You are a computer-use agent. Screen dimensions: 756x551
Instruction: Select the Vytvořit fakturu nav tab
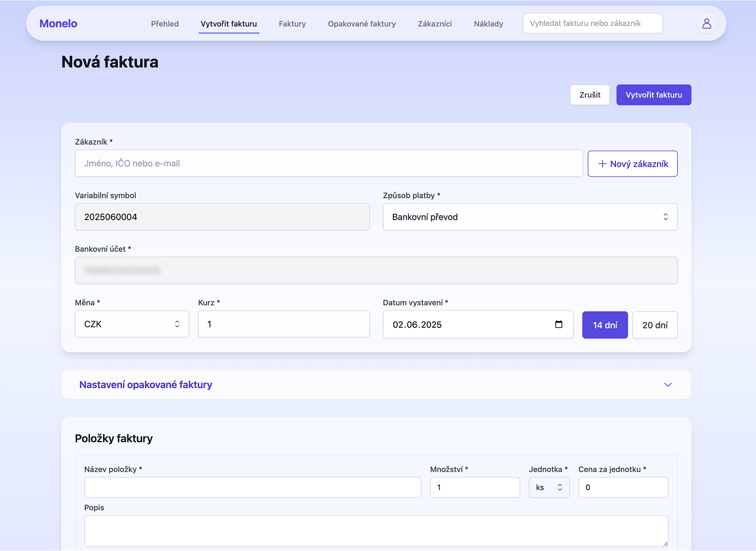pos(229,24)
